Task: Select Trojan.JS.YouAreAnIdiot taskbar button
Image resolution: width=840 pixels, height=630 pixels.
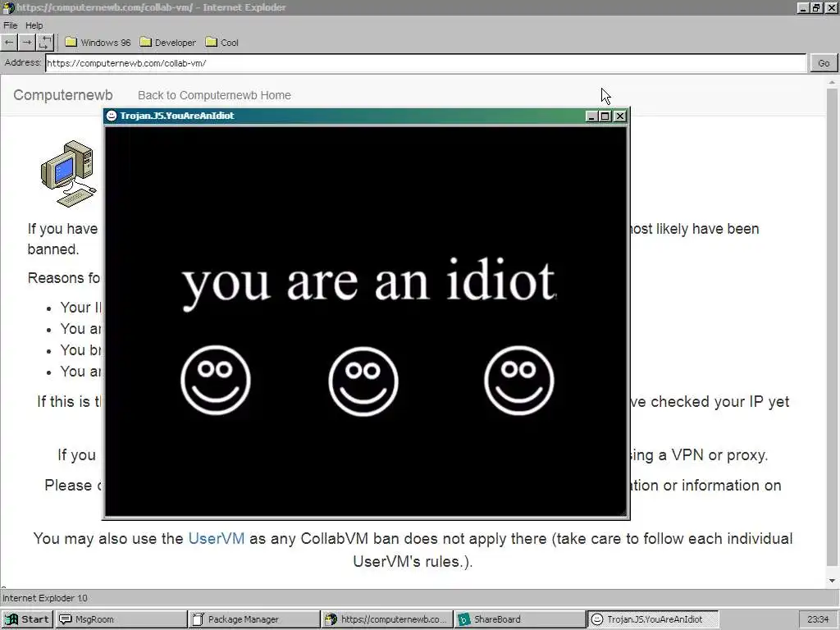Action: pos(652,619)
